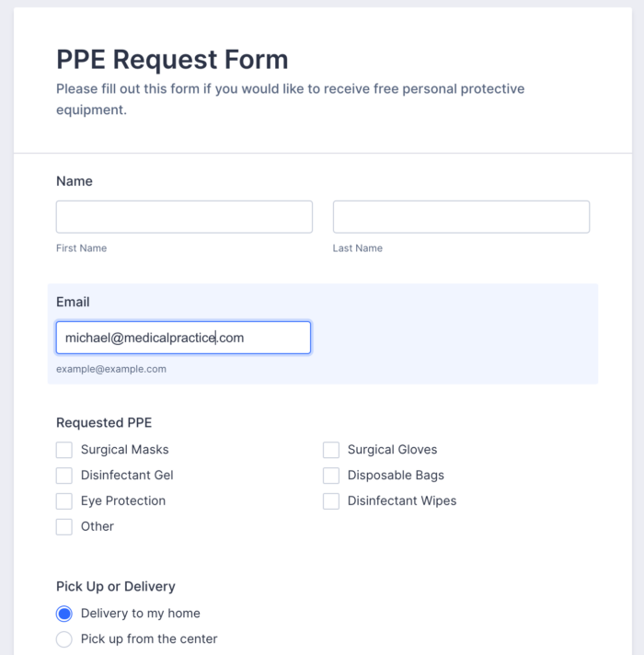Click the Email field label

(x=73, y=302)
